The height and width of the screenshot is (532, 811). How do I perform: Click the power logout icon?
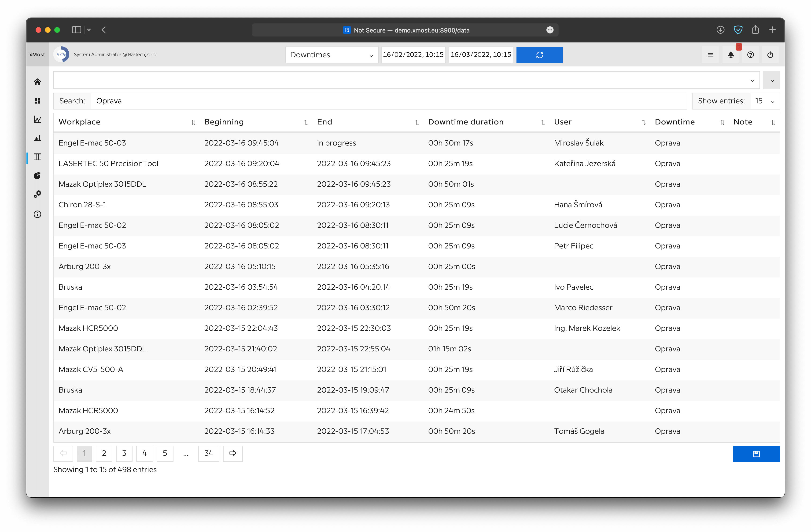coord(770,55)
